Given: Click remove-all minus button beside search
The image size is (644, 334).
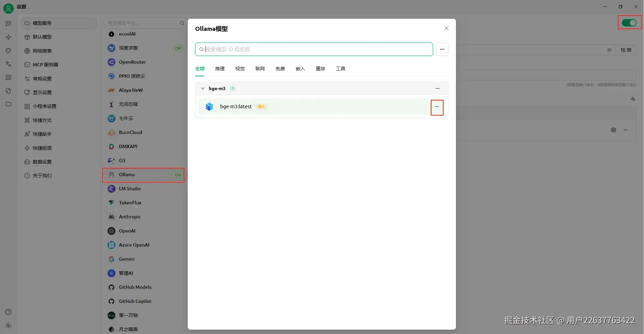Looking at the screenshot, I should point(442,49).
